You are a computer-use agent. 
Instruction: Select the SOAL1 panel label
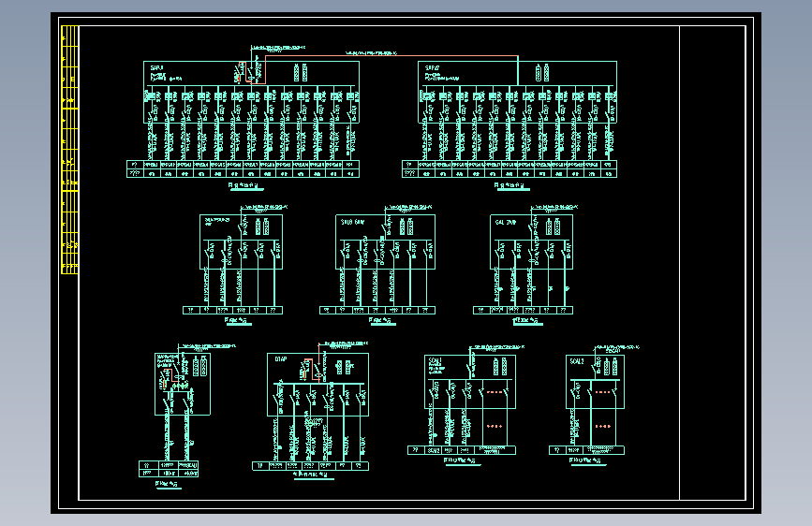pos(435,361)
